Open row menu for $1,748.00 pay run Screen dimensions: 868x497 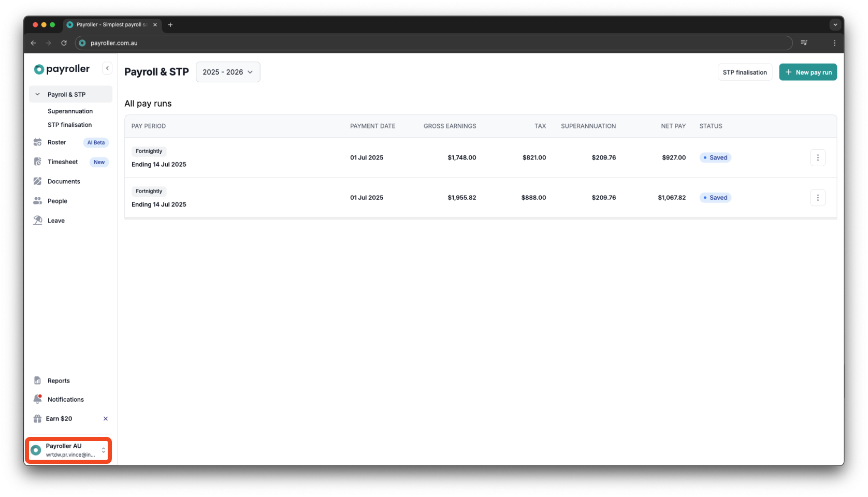[x=818, y=157]
